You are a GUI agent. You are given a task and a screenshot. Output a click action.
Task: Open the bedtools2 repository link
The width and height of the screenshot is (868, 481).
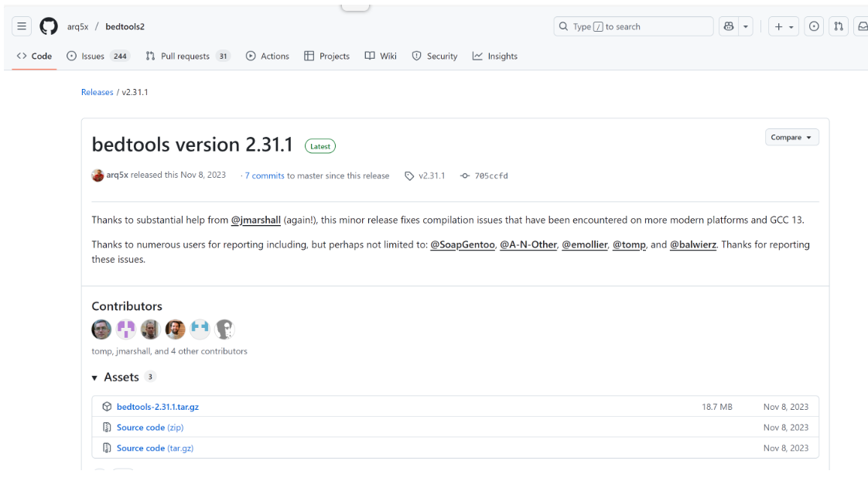(x=125, y=26)
